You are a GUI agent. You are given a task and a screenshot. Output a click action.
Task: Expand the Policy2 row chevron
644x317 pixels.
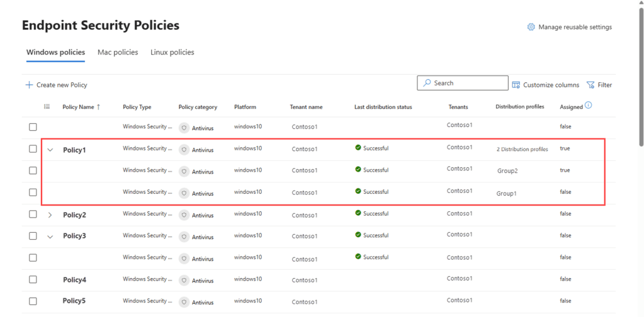(x=50, y=214)
